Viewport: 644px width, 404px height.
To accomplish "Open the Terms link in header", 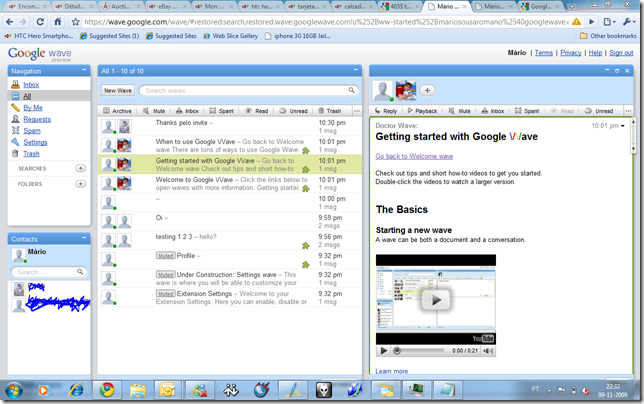I will tap(543, 53).
